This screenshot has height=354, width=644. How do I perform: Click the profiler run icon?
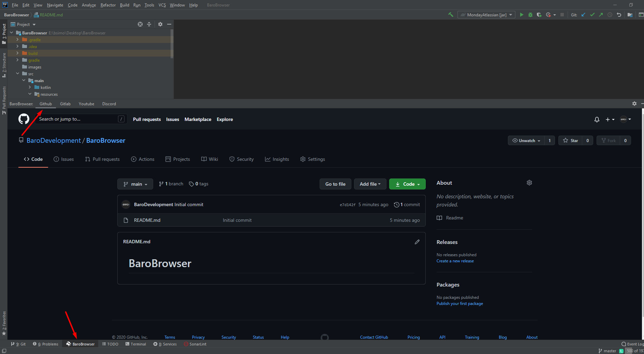[548, 15]
